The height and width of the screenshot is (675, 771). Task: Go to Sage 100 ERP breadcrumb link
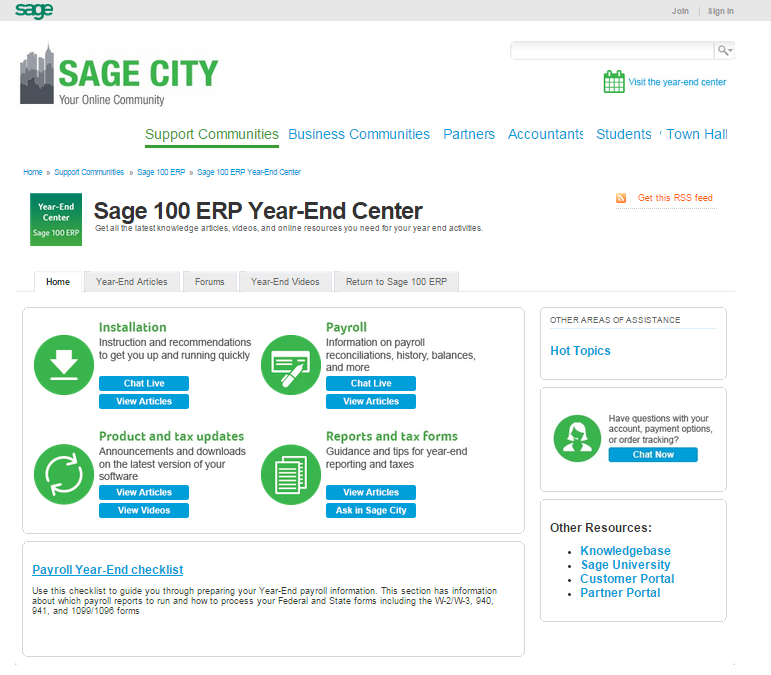coord(161,172)
